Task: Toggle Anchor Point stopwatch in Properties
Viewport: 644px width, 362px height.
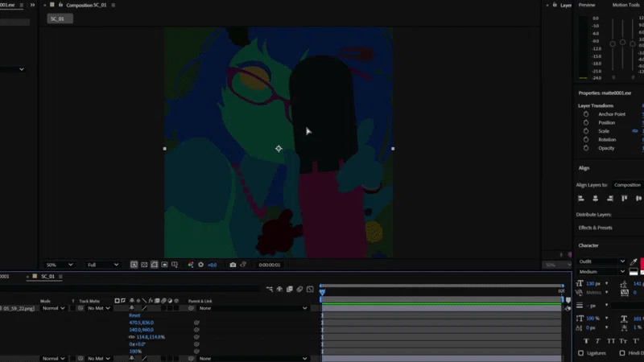Action: 586,114
